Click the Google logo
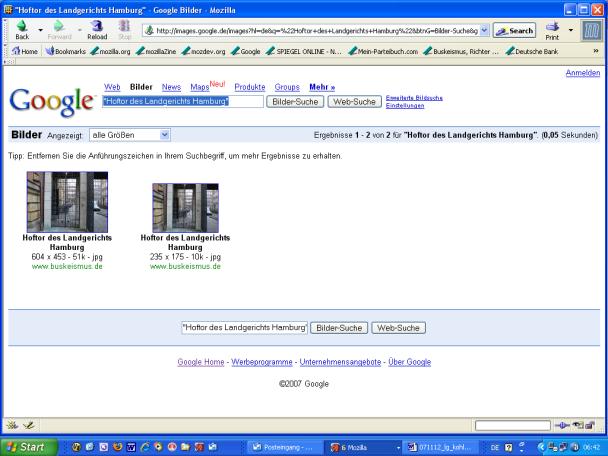 [52, 102]
